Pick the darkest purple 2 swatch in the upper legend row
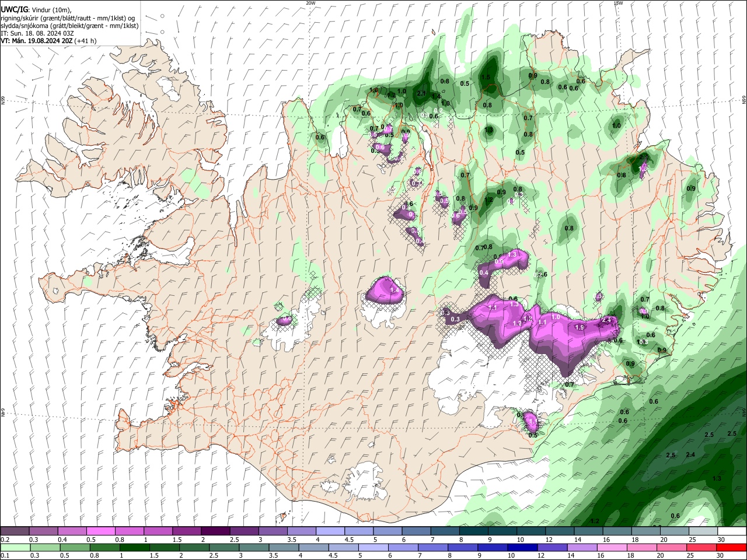Image resolution: width=747 pixels, height=560 pixels. 215,531
